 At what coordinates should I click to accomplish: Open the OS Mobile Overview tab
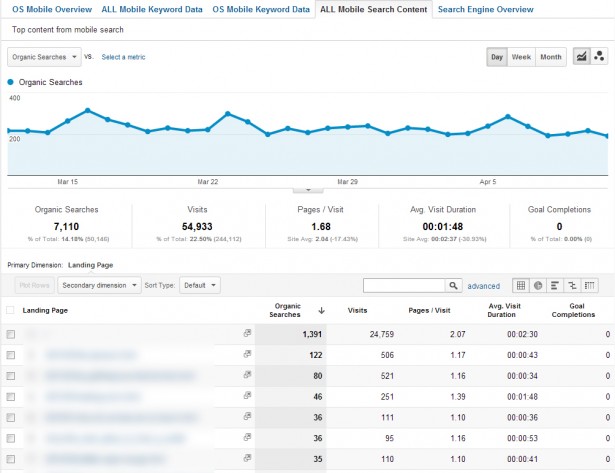click(52, 9)
